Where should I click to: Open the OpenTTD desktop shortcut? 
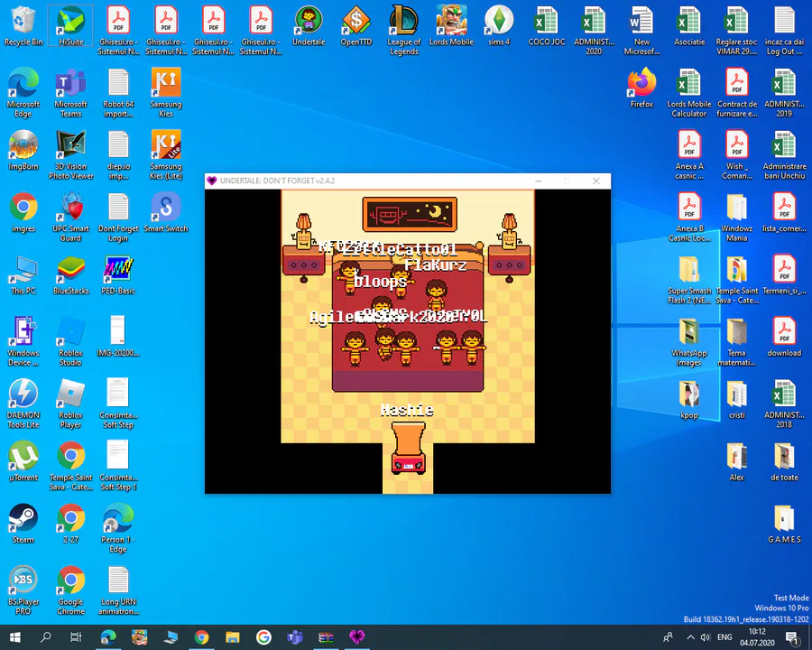pyautogui.click(x=356, y=26)
